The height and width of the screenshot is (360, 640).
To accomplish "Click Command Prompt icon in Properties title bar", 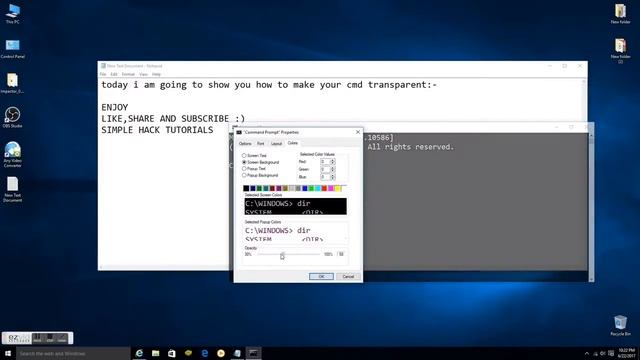I will point(239,132).
